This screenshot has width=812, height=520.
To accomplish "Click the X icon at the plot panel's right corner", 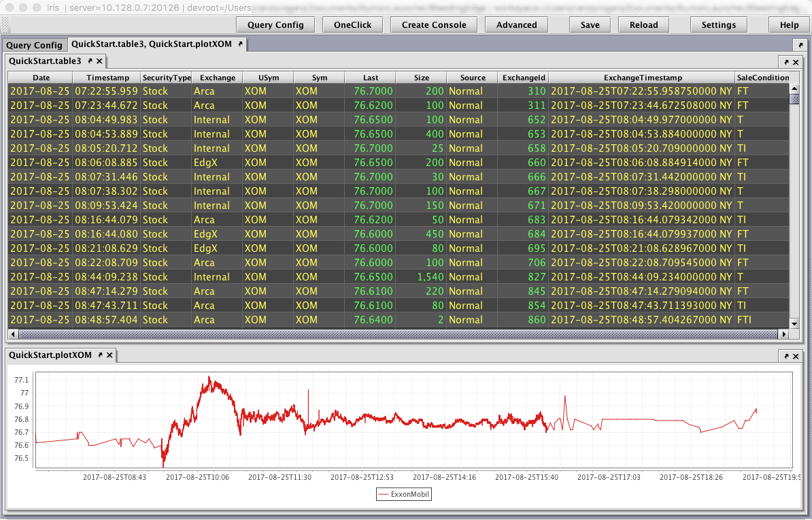I will click(x=797, y=355).
